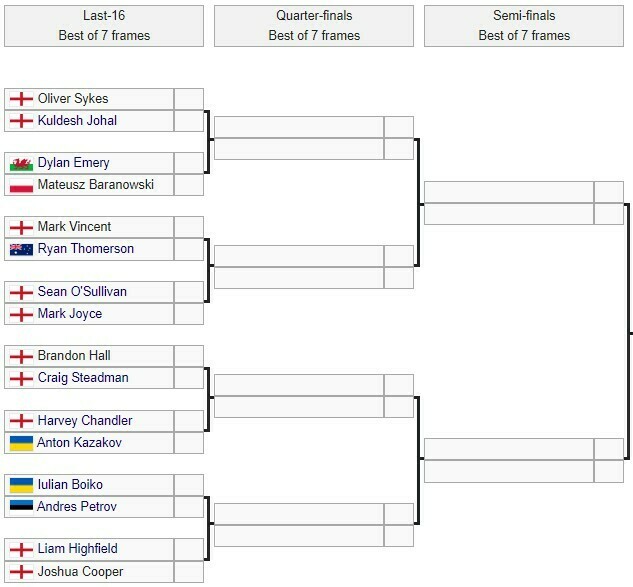This screenshot has width=633, height=587.
Task: Click the Ukraine flag beside Anton Kazakov
Action: click(x=21, y=443)
